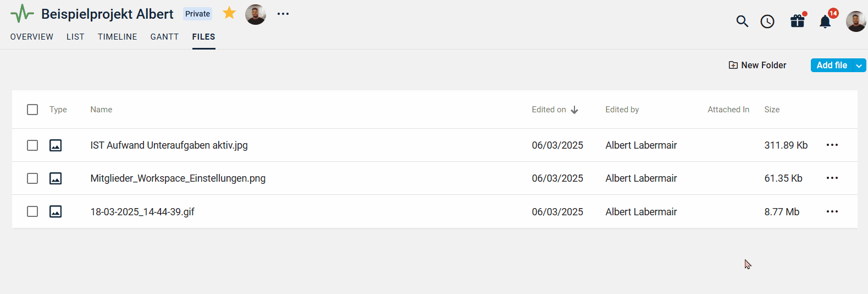The height and width of the screenshot is (294, 868).
Task: Click the New Folder button
Action: click(757, 65)
